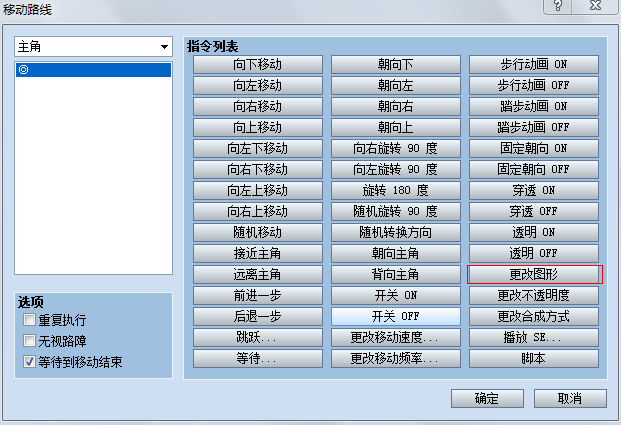Add the 开关 ON command
621x425 pixels.
tap(396, 295)
